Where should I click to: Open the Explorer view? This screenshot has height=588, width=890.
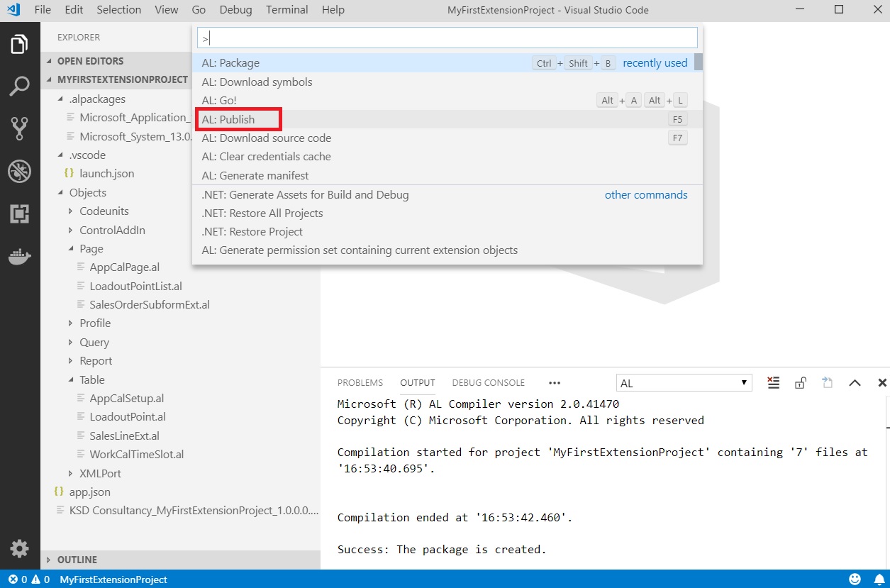(18, 43)
